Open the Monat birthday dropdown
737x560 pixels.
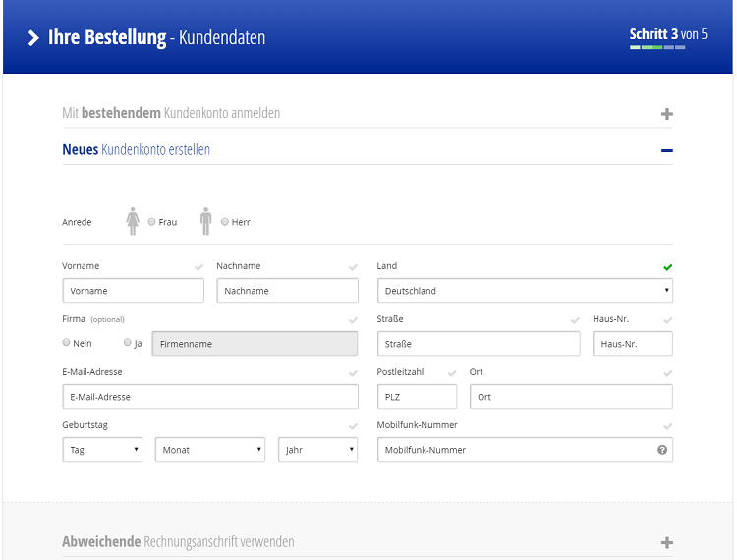[x=209, y=450]
